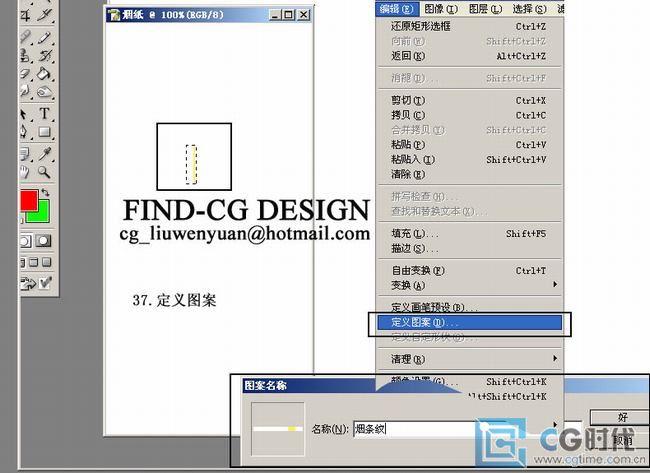The image size is (650, 473).
Task: Select the Slice tool
Action: [44, 15]
